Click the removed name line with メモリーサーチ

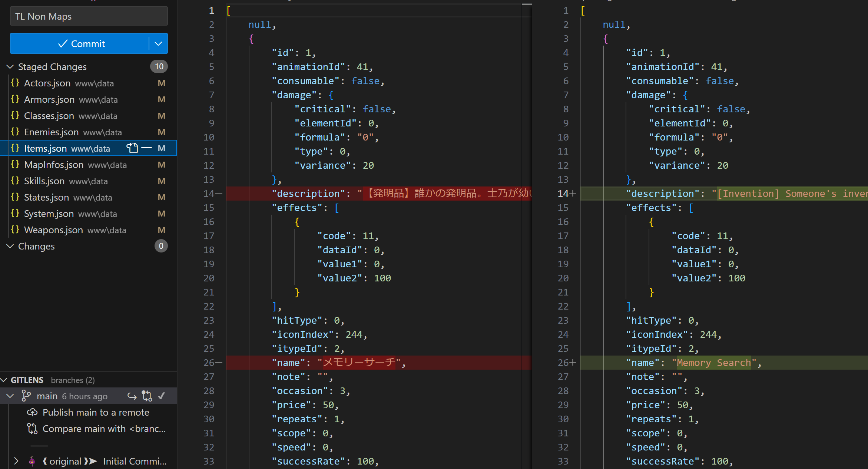click(x=378, y=363)
